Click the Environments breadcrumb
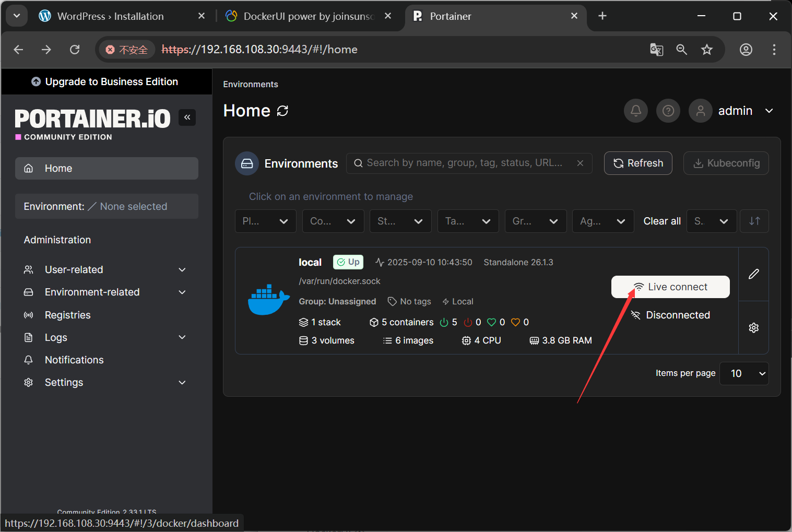The width and height of the screenshot is (792, 532). [251, 84]
